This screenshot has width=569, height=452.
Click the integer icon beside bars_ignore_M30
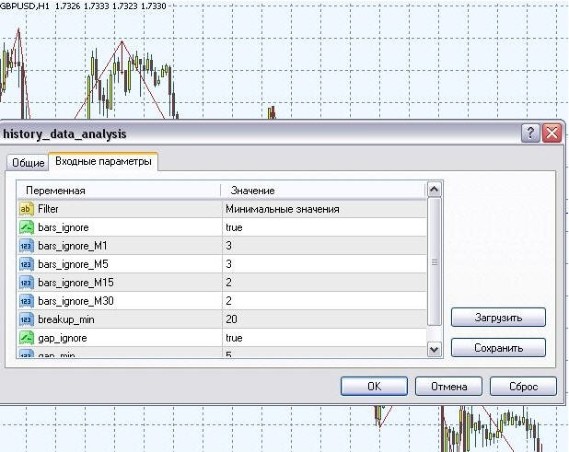click(26, 301)
